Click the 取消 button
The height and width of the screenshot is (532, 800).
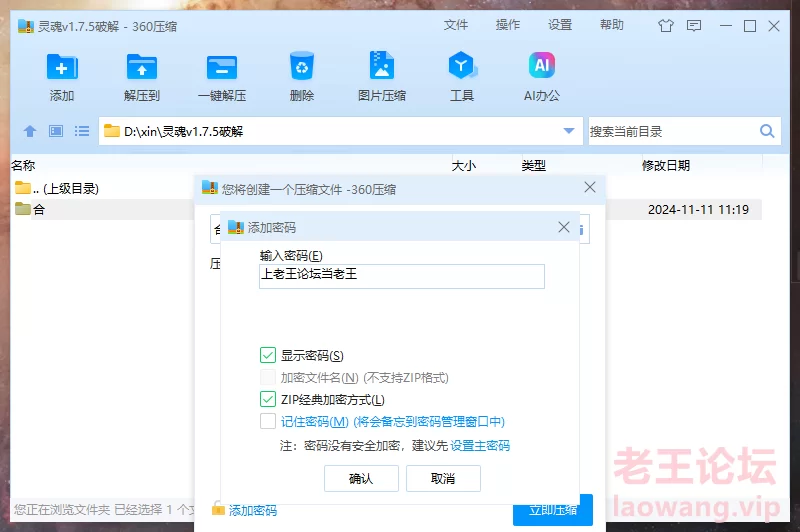point(443,478)
